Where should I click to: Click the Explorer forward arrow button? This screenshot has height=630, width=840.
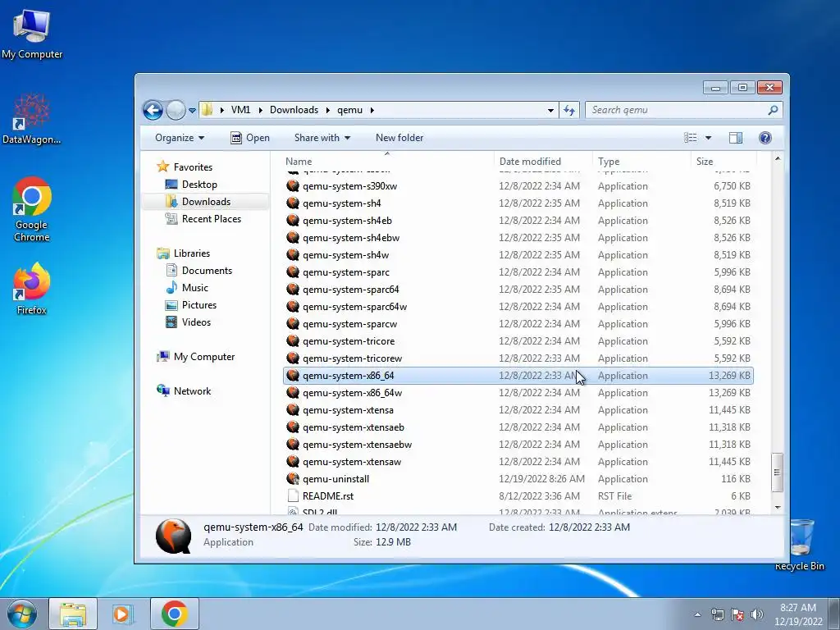[176, 111]
